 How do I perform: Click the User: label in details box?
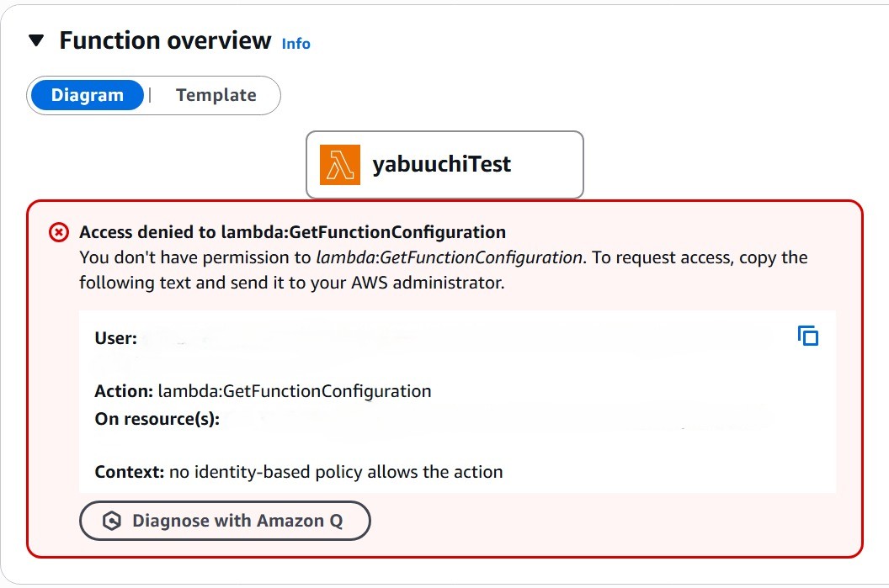pos(115,338)
